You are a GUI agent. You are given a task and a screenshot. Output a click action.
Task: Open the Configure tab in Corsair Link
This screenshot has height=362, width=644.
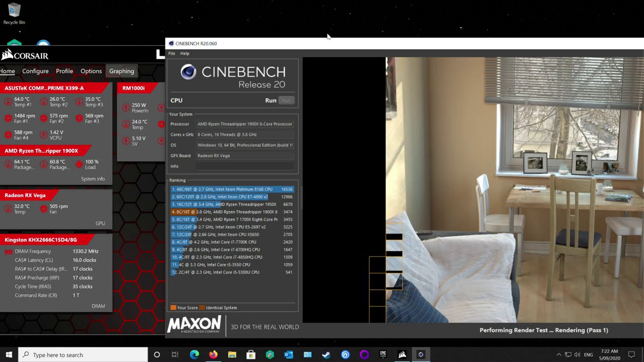tap(35, 71)
